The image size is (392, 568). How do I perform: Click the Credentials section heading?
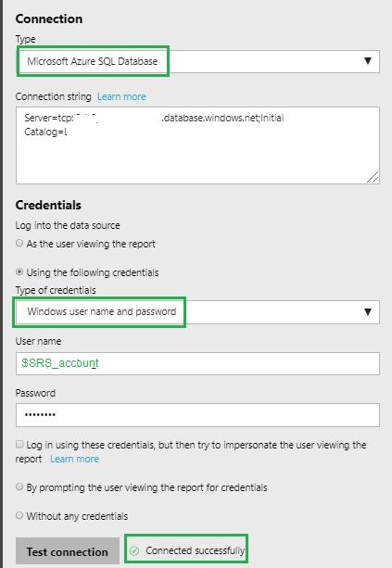tap(48, 205)
